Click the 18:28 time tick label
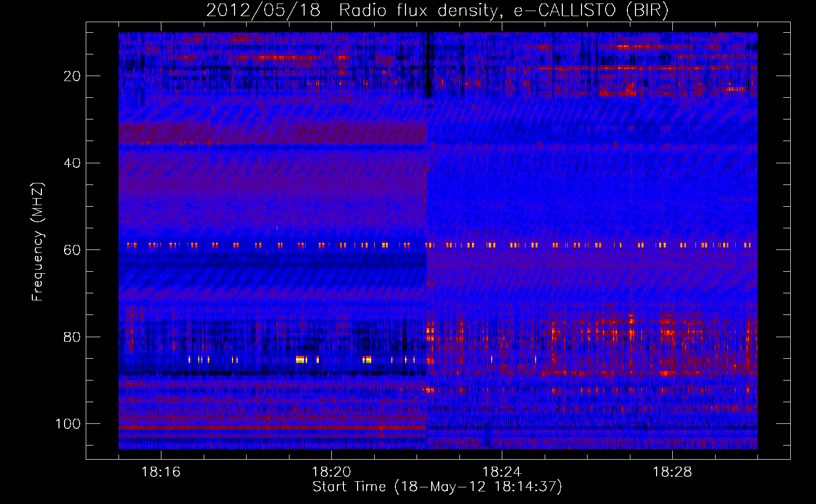This screenshot has height=504, width=816. click(x=672, y=472)
